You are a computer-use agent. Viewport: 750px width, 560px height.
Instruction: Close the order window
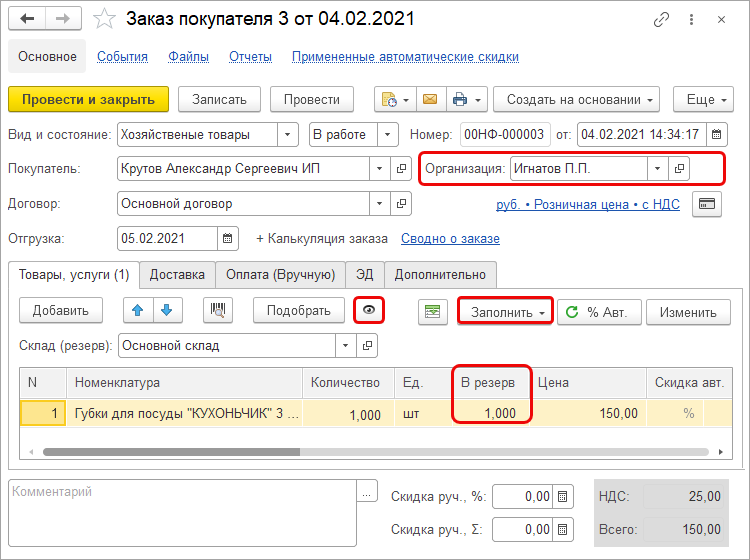[722, 20]
